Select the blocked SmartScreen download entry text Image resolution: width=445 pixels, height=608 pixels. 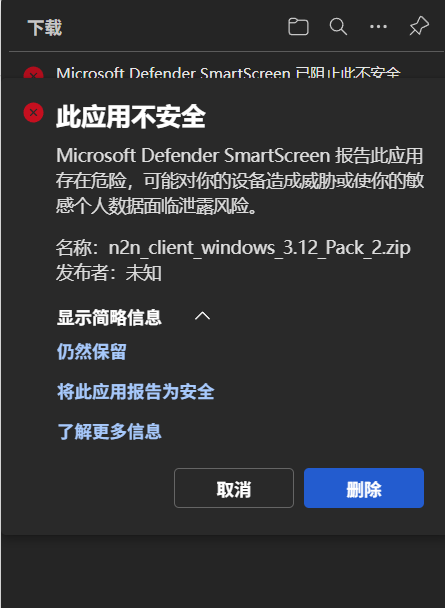tap(228, 73)
